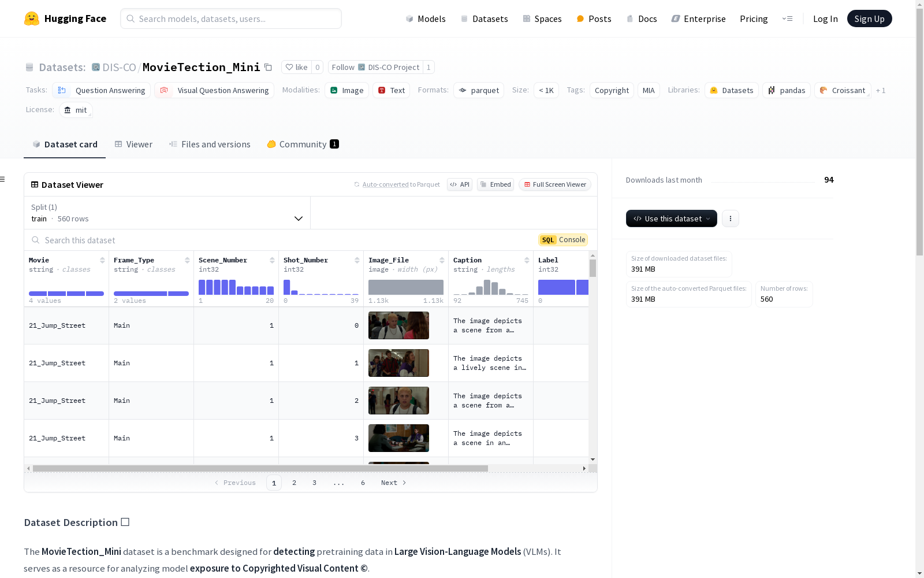
Task: Open the Community tab
Action: [x=303, y=144]
